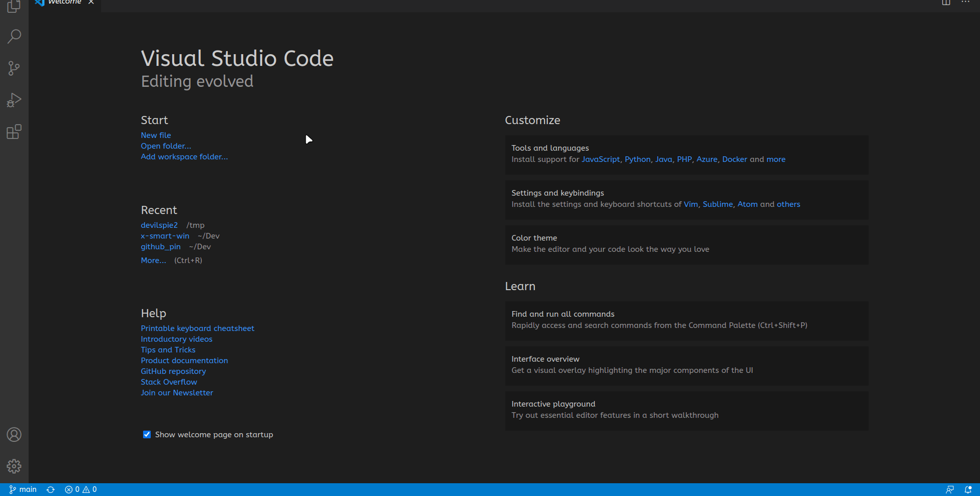Click the Synchronize Changes status icon

pos(51,489)
